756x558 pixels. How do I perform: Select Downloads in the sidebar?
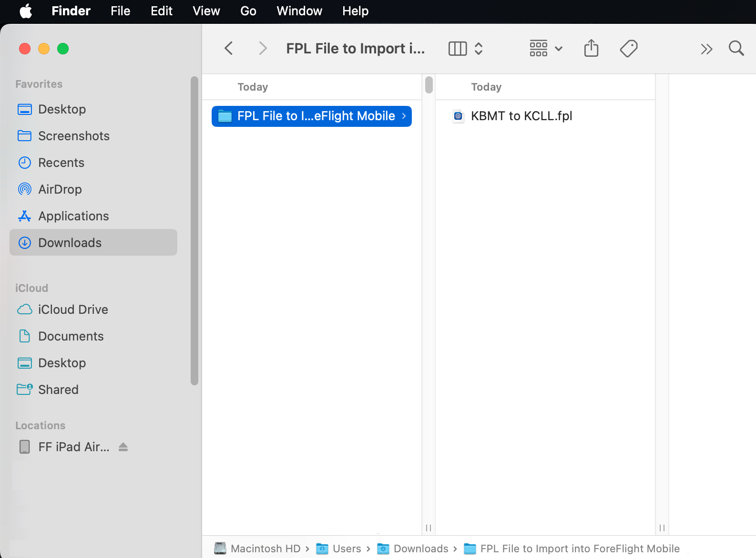coord(93,243)
